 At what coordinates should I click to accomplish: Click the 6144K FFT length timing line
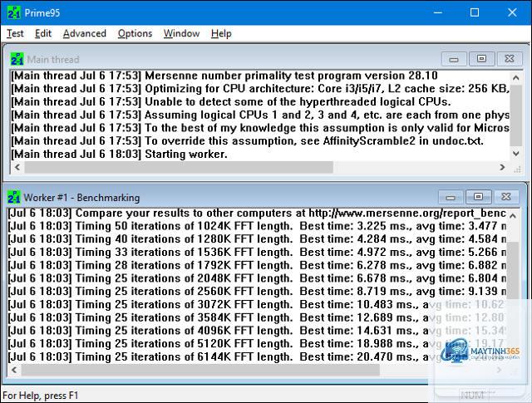pyautogui.click(x=257, y=356)
